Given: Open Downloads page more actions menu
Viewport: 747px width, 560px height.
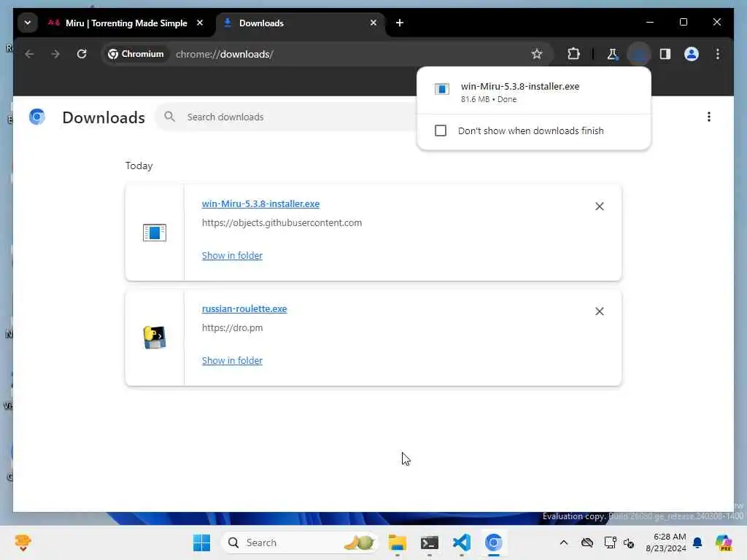Looking at the screenshot, I should coord(709,117).
